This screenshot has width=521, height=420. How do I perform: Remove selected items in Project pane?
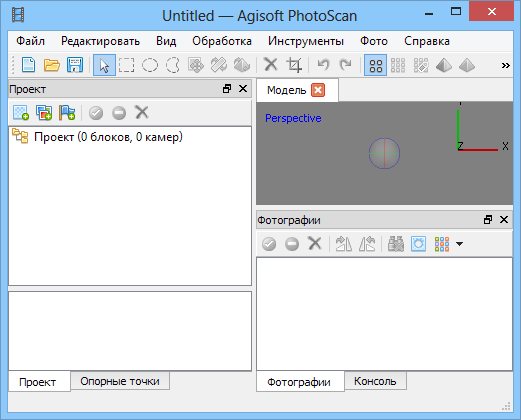point(142,112)
